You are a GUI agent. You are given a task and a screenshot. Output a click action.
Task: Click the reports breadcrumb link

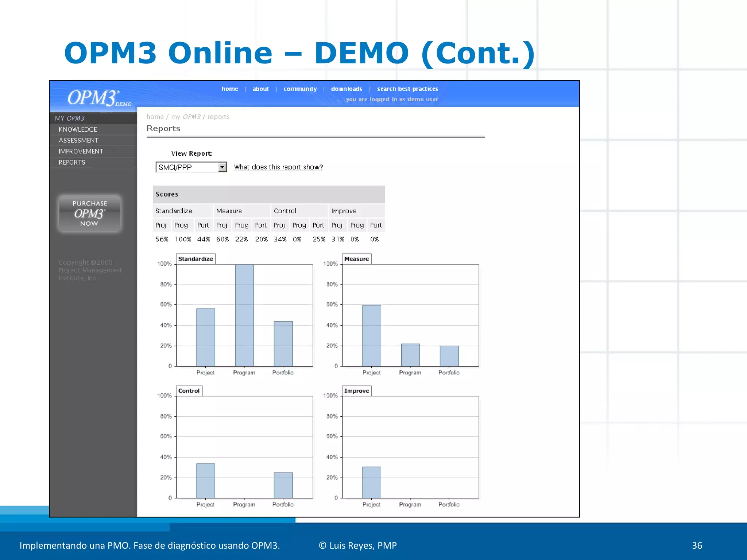pos(218,117)
